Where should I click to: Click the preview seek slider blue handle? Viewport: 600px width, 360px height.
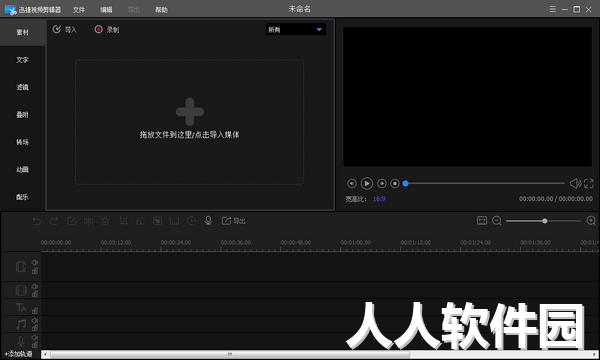(406, 184)
